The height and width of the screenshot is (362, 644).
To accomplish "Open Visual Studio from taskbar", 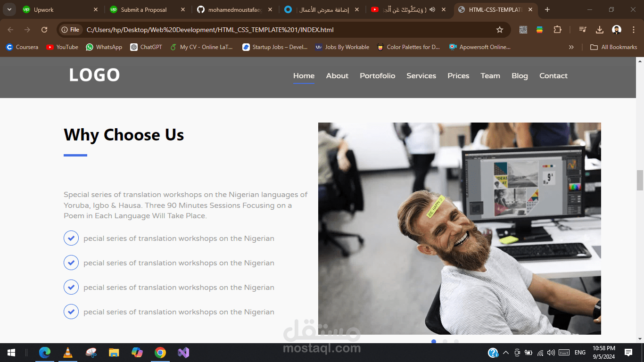I will tap(183, 353).
